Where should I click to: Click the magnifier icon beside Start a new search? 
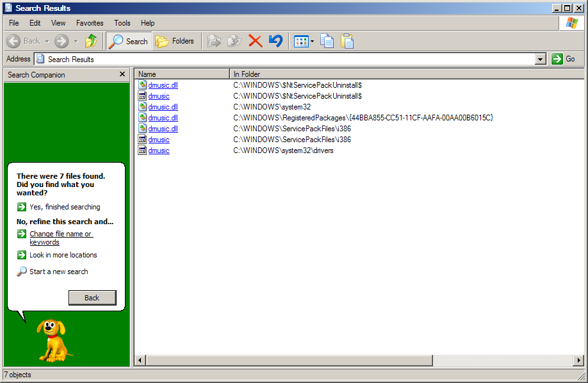tap(22, 271)
